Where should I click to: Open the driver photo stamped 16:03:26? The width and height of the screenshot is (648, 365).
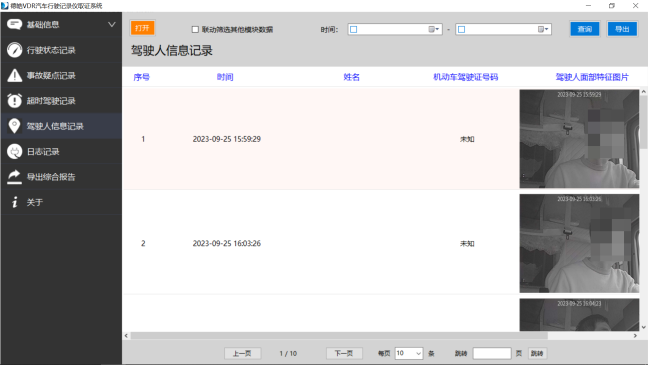pyautogui.click(x=579, y=243)
